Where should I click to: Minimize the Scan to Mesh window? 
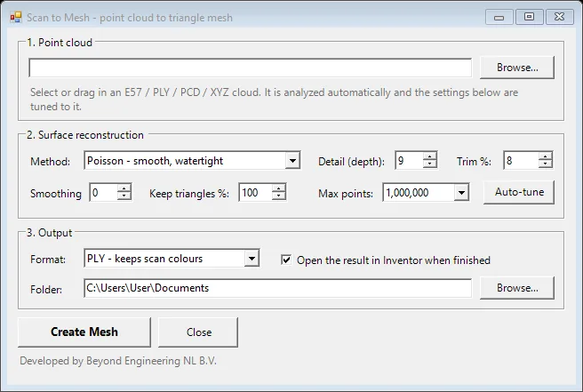[499, 17]
